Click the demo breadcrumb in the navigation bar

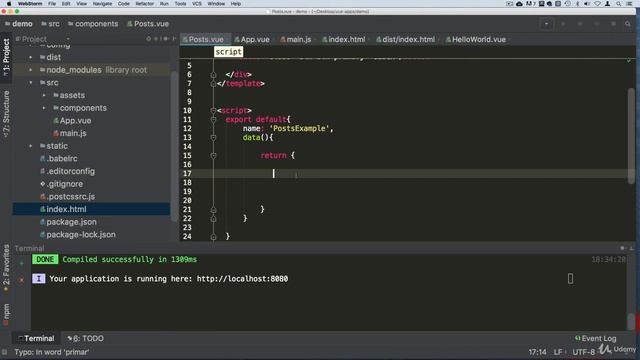pos(19,24)
